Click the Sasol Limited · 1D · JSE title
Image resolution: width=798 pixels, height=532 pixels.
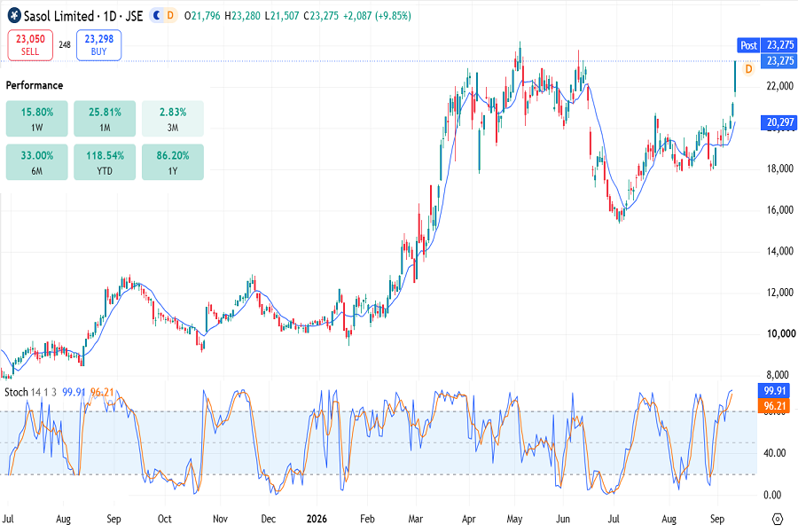[x=83, y=16]
